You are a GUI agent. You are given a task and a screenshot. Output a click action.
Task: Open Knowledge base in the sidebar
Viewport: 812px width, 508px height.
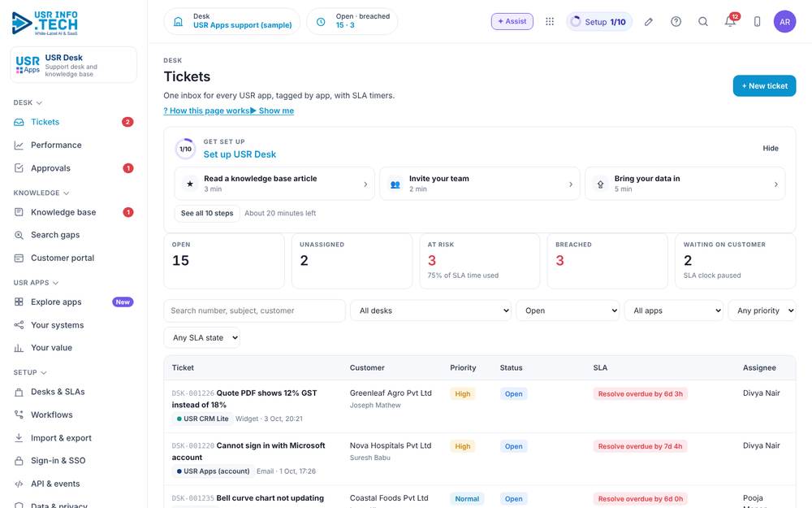pyautogui.click(x=74, y=212)
